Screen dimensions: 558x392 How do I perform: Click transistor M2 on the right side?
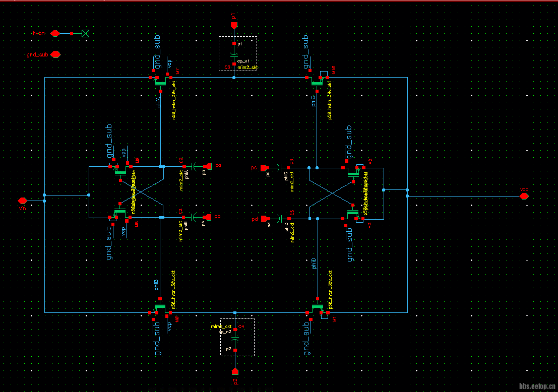(353, 170)
